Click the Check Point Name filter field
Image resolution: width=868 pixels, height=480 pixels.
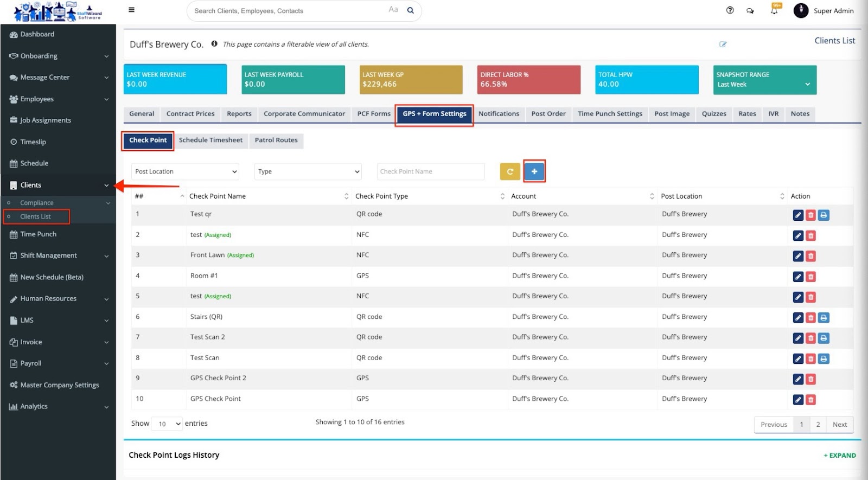coord(430,171)
